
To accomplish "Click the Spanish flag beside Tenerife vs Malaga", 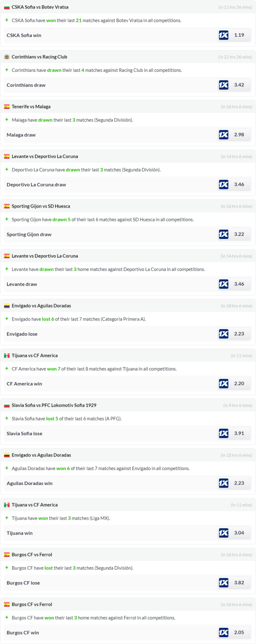I will [x=7, y=106].
